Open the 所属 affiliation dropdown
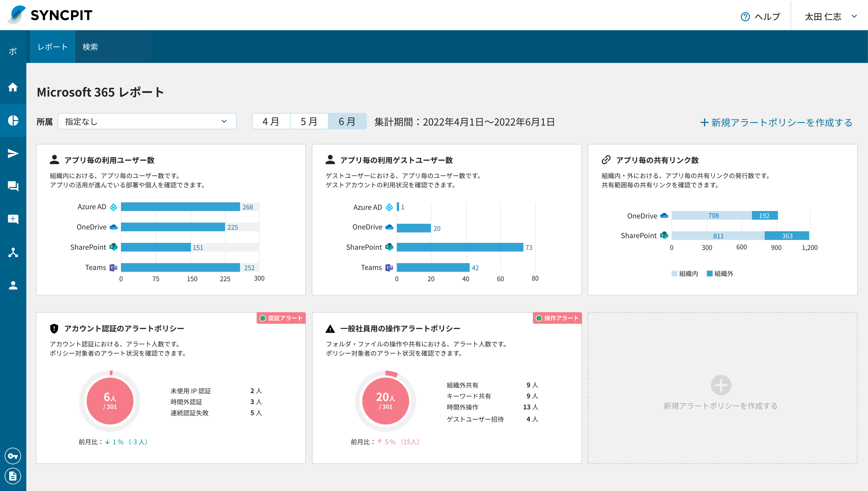The width and height of the screenshot is (868, 491). pos(147,121)
